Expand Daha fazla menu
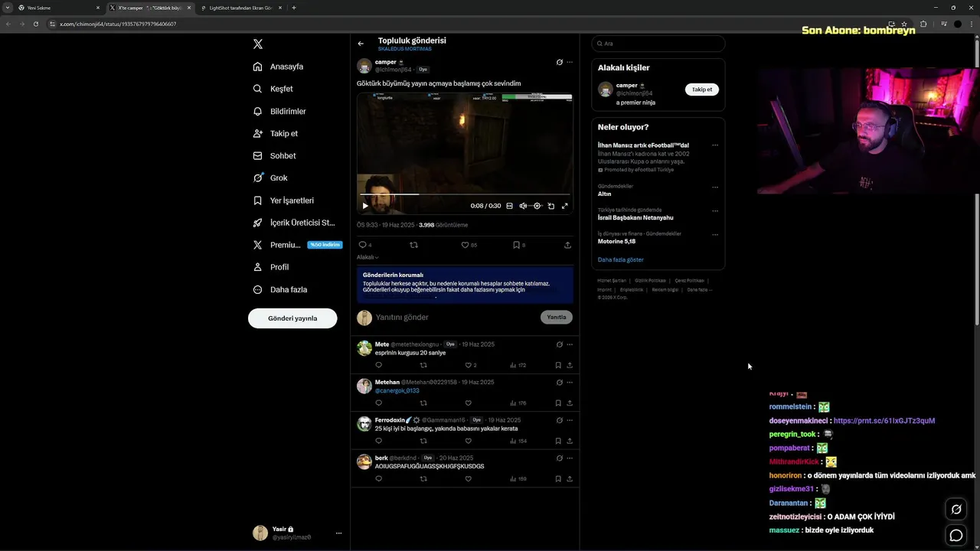The width and height of the screenshot is (980, 551). click(280, 289)
